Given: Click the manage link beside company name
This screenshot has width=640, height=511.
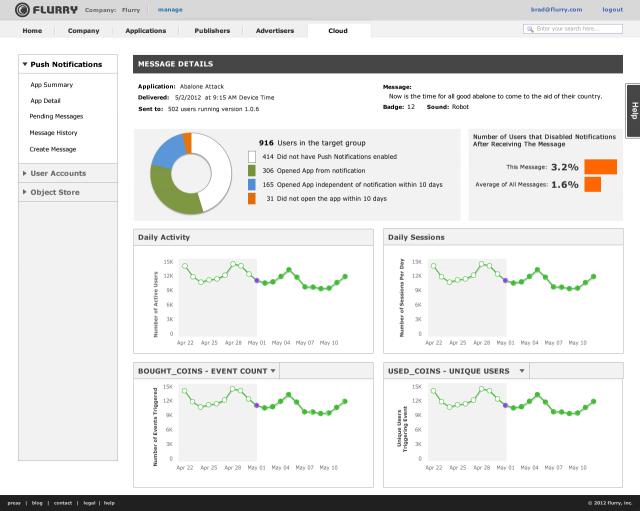Looking at the screenshot, I should [170, 9].
